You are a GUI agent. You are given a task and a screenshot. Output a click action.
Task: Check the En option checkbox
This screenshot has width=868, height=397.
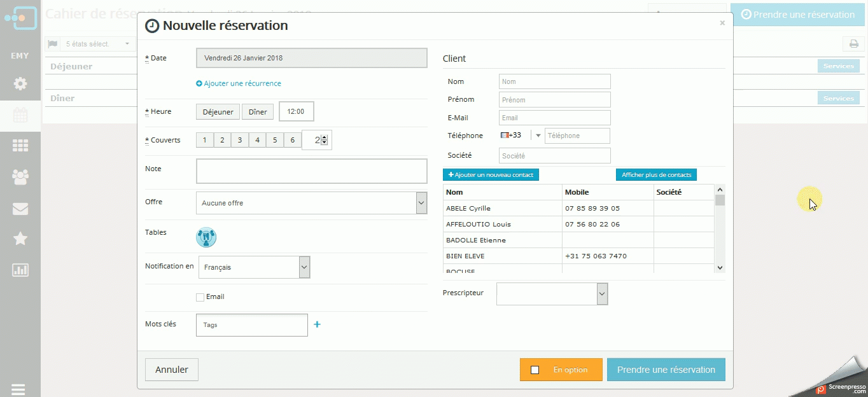535,370
